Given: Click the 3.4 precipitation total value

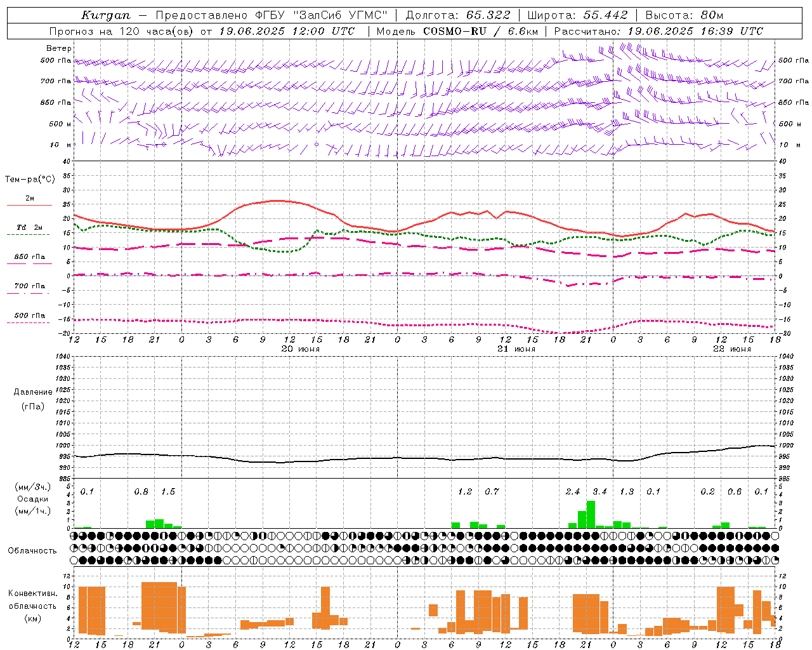Looking at the screenshot, I should click(599, 492).
